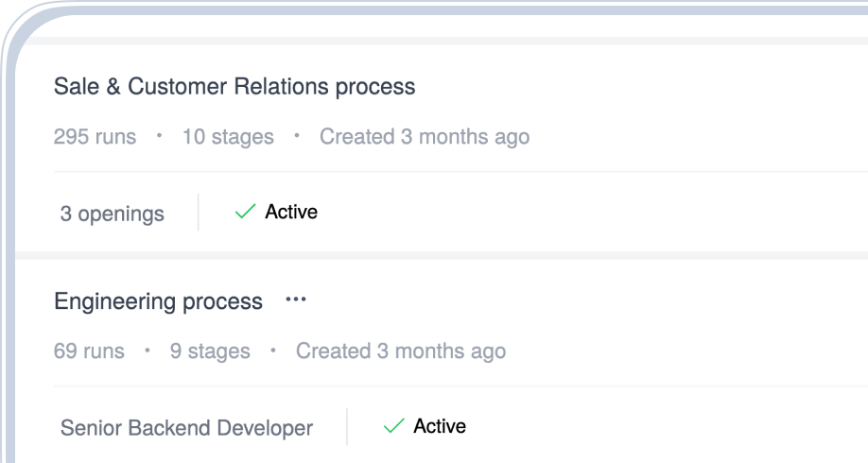Click the Active status next to 3 openings
This screenshot has width=868, height=463.
click(290, 213)
